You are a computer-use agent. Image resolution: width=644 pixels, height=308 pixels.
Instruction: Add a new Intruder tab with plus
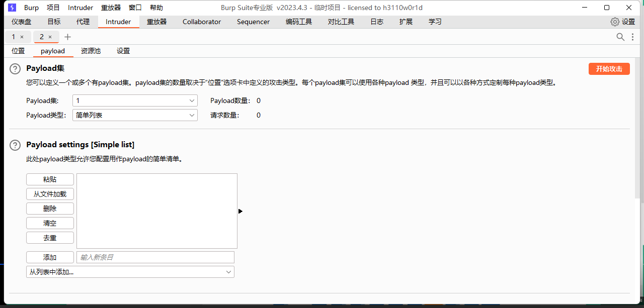click(68, 37)
